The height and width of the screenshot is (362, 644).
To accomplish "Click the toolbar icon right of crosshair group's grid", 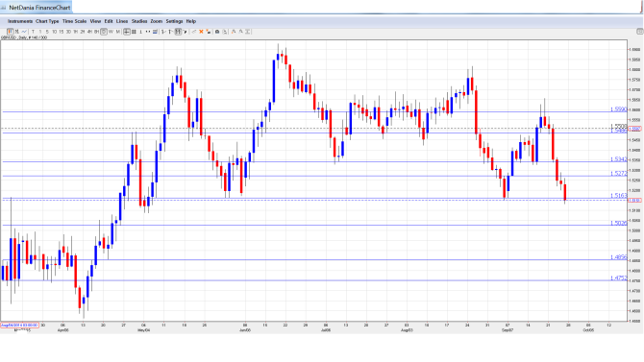I will tap(140, 32).
